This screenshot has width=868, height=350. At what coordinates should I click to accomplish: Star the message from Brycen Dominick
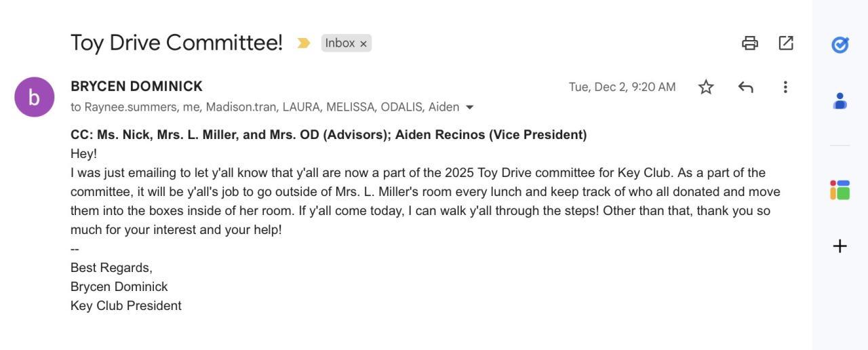point(706,87)
